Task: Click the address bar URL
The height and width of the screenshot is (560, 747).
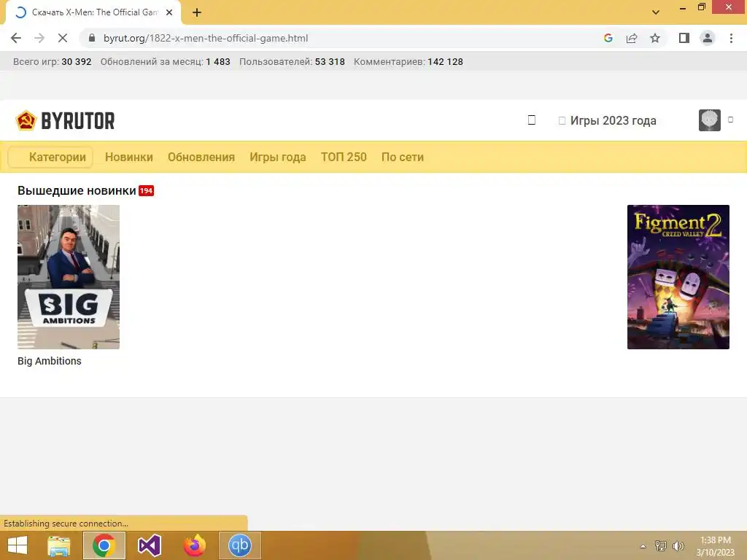Action: 206,38
